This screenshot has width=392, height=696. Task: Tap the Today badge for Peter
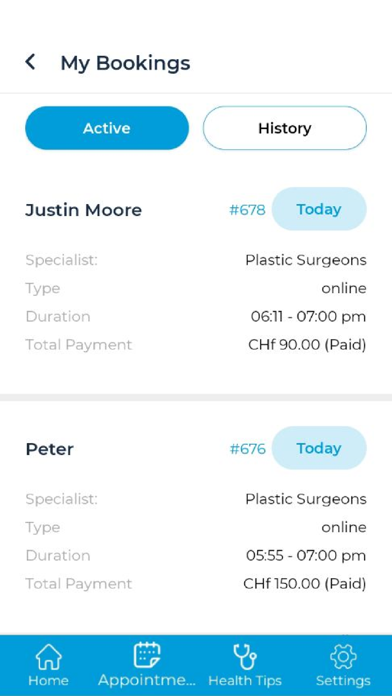point(319,448)
